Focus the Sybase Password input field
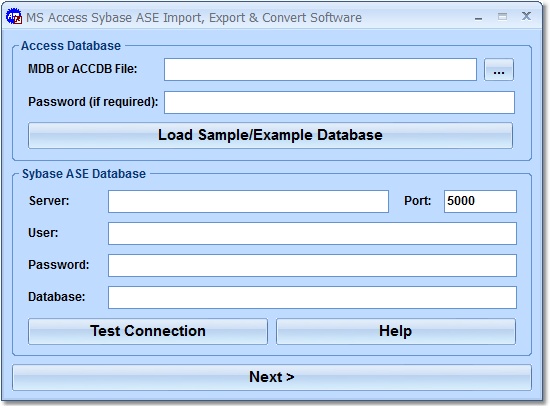This screenshot has height=408, width=550. [x=312, y=265]
